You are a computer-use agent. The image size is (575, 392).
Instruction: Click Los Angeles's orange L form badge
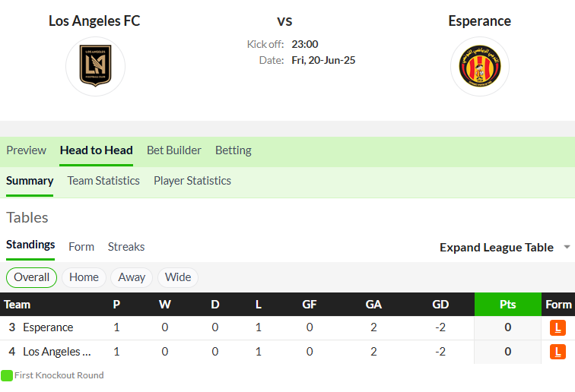(558, 352)
